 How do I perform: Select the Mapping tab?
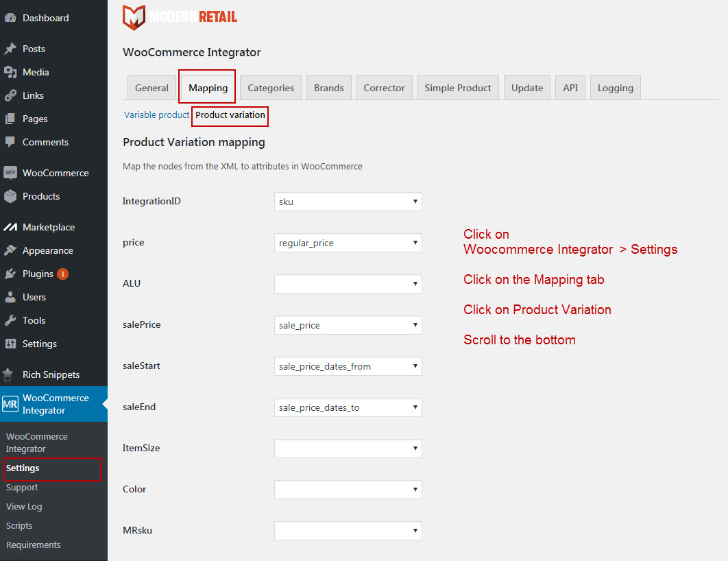click(208, 88)
